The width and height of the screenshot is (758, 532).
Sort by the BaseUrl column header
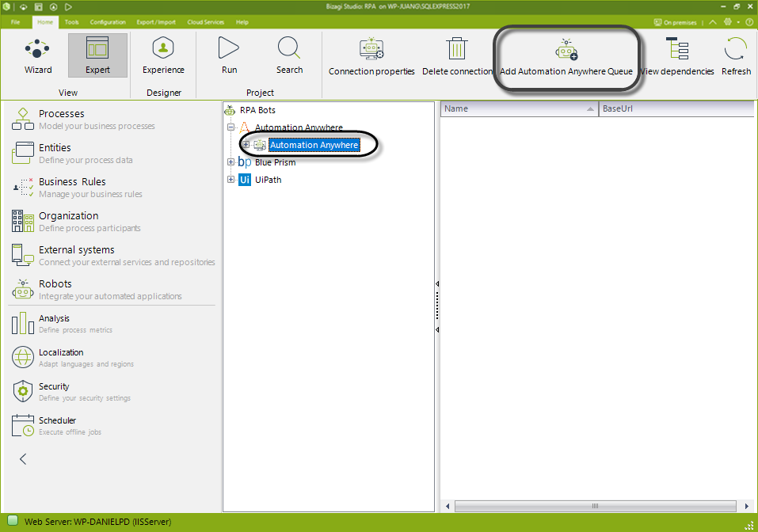[x=676, y=108]
